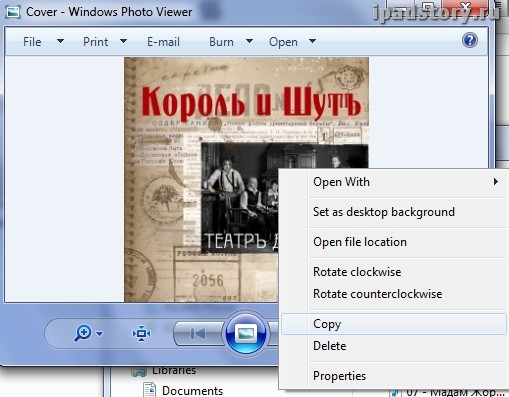Click the magnifier zoom icon
This screenshot has height=397, width=509.
pyautogui.click(x=83, y=333)
